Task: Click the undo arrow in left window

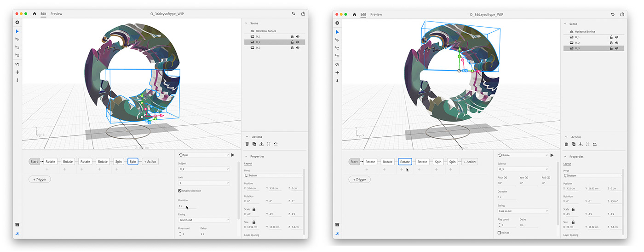Action: coord(293,14)
